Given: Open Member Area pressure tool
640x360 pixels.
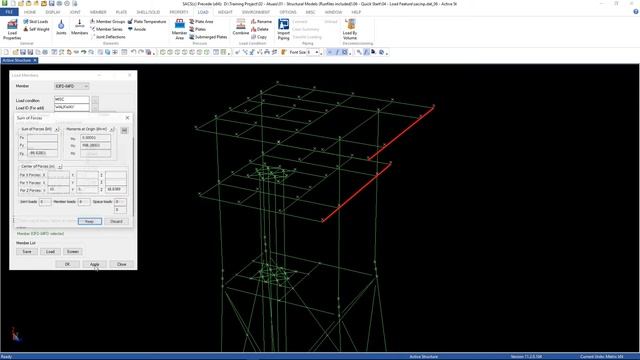Looking at the screenshot, I should click(x=179, y=29).
